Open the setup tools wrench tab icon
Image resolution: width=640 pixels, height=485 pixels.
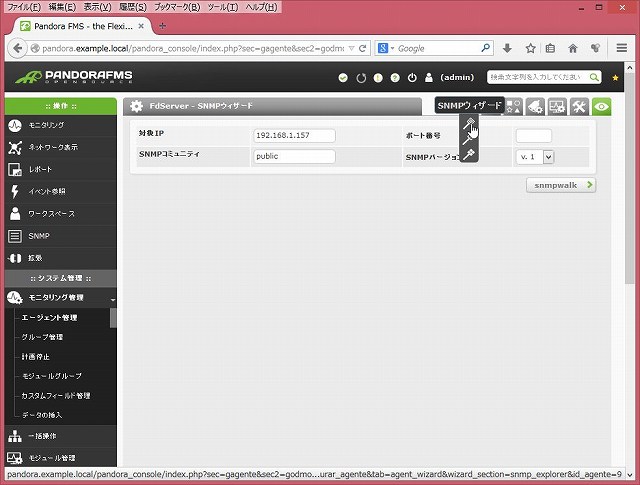click(x=579, y=107)
